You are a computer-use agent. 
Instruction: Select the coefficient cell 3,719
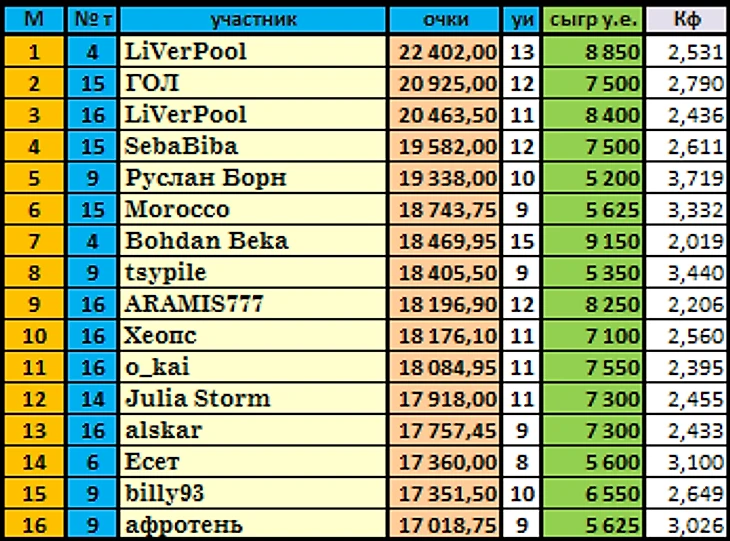coord(688,178)
